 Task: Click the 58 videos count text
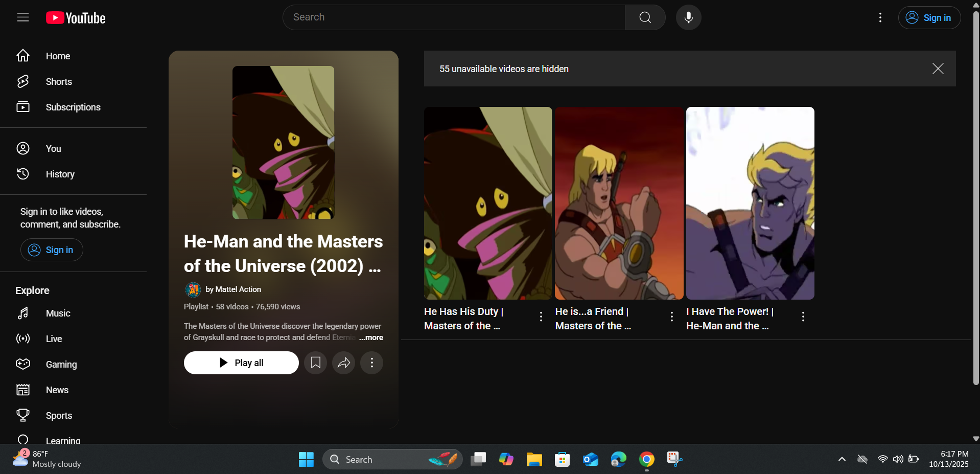pos(232,307)
